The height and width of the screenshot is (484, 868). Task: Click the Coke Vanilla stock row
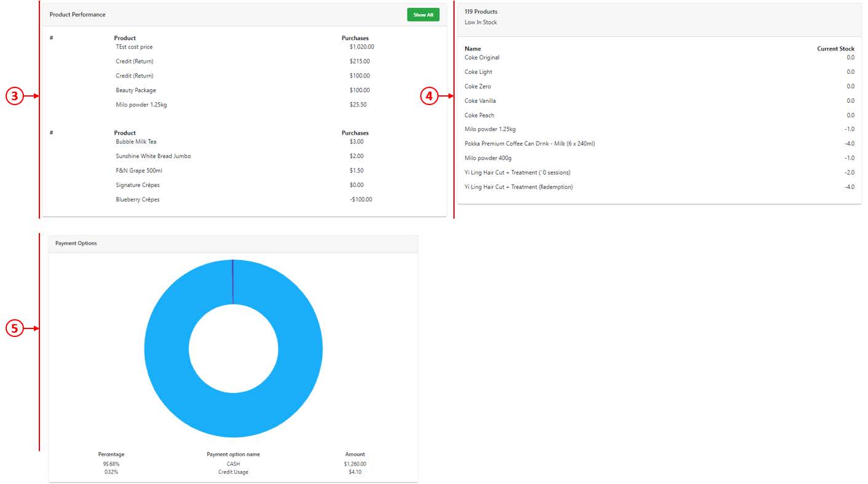click(x=659, y=100)
